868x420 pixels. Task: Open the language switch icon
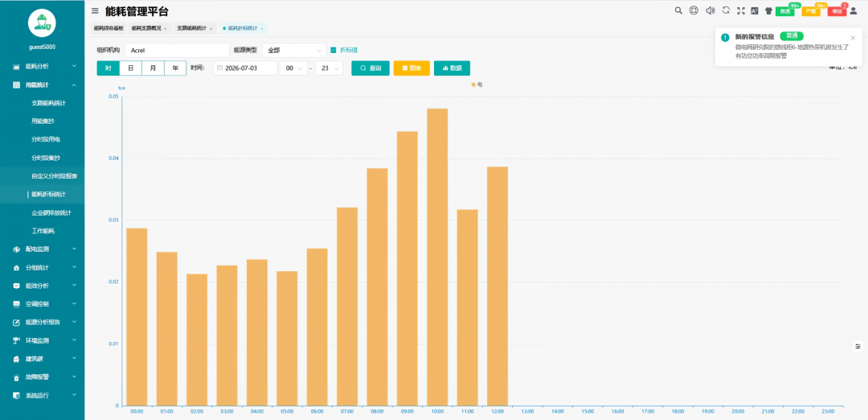point(754,10)
